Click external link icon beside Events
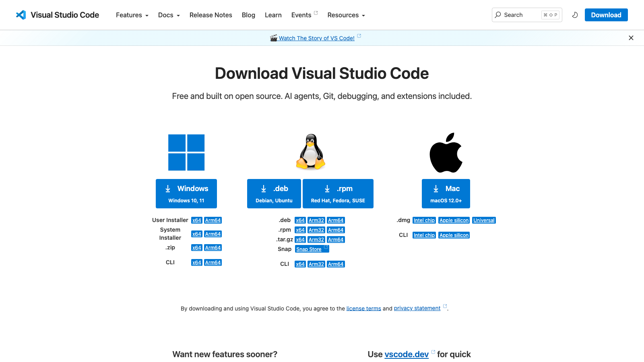This screenshot has width=644, height=362. tap(316, 13)
